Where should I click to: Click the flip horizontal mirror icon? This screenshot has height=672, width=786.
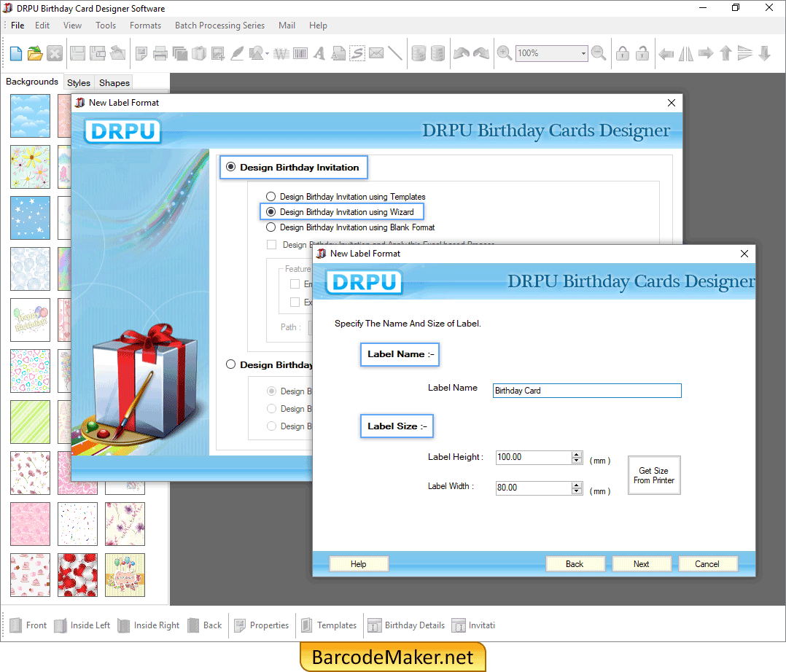[x=685, y=53]
